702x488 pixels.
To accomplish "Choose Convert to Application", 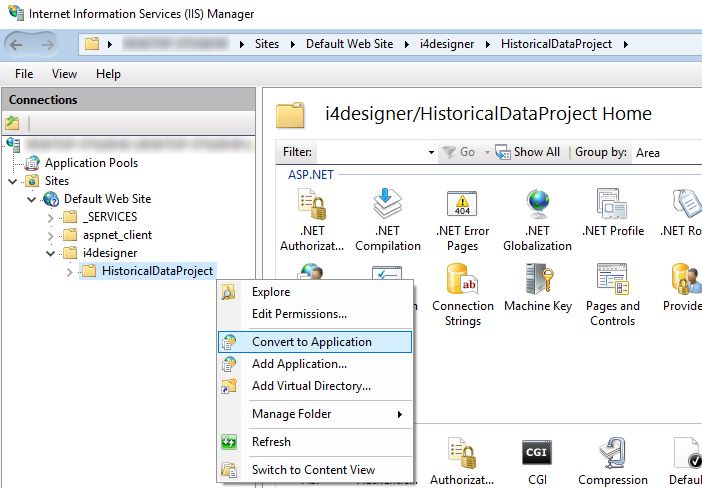I will point(315,342).
